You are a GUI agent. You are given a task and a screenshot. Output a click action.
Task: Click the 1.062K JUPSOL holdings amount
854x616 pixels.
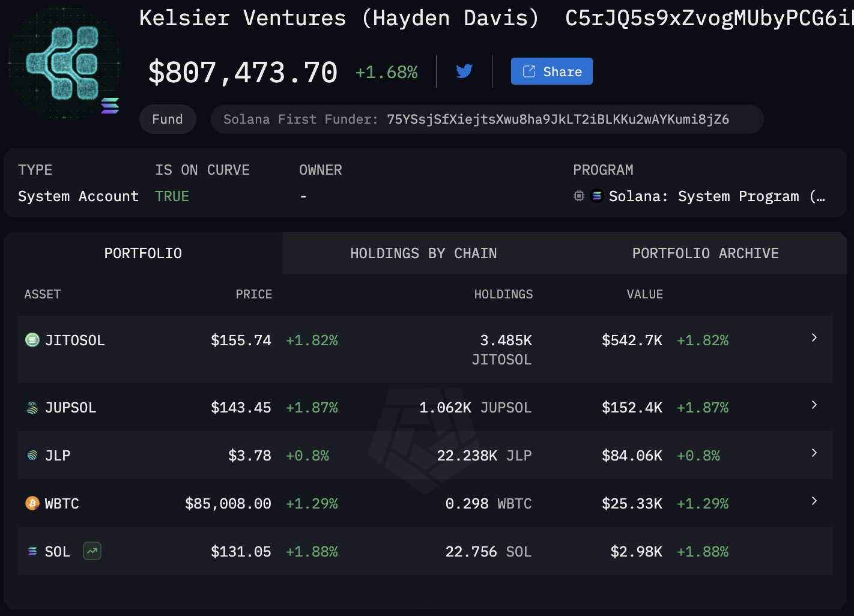445,408
